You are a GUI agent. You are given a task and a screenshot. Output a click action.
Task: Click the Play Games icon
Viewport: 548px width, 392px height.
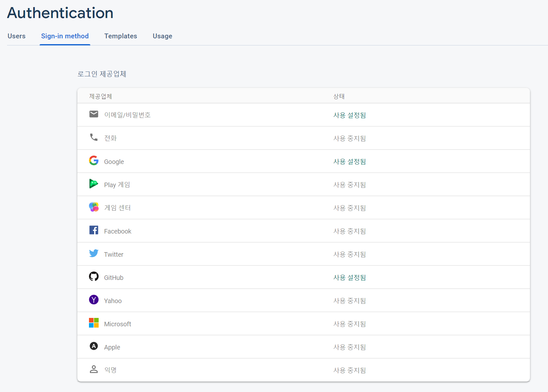point(94,184)
